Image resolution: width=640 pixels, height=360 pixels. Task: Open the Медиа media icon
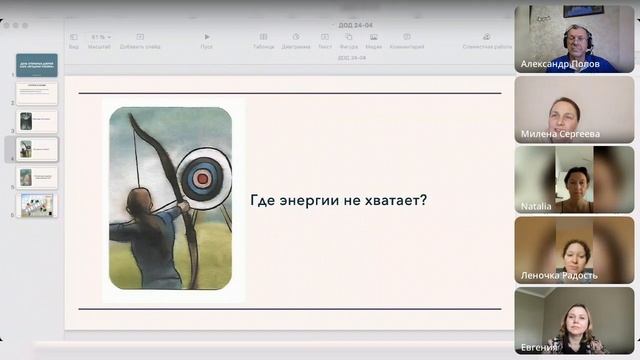point(373,37)
